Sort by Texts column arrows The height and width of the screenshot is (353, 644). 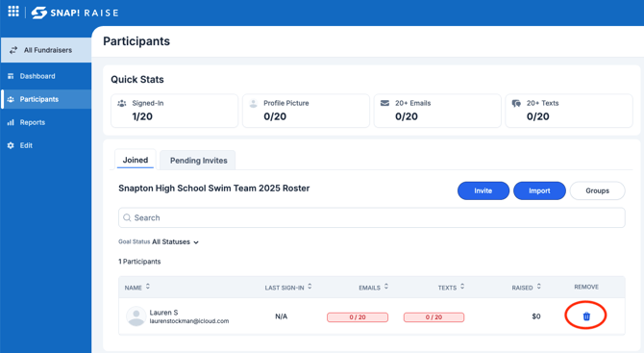(462, 287)
